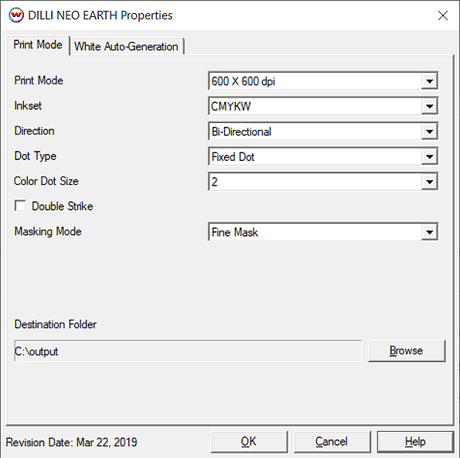Screen dimensions: 460x458
Task: Enable the Double Strike checkbox
Action: pyautogui.click(x=20, y=206)
